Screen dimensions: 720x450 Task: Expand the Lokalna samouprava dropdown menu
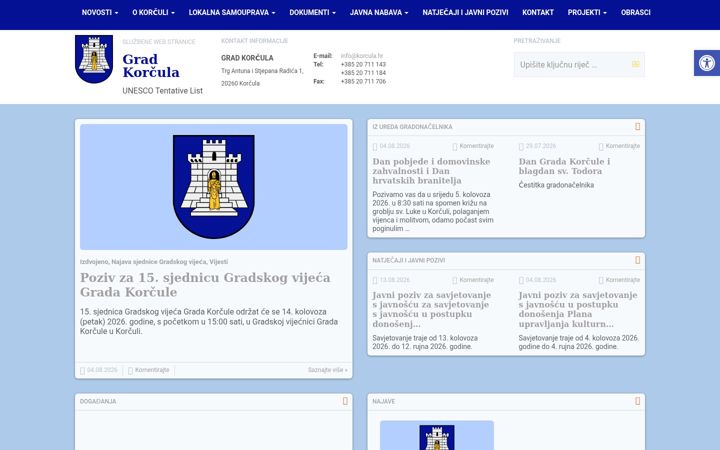[232, 12]
